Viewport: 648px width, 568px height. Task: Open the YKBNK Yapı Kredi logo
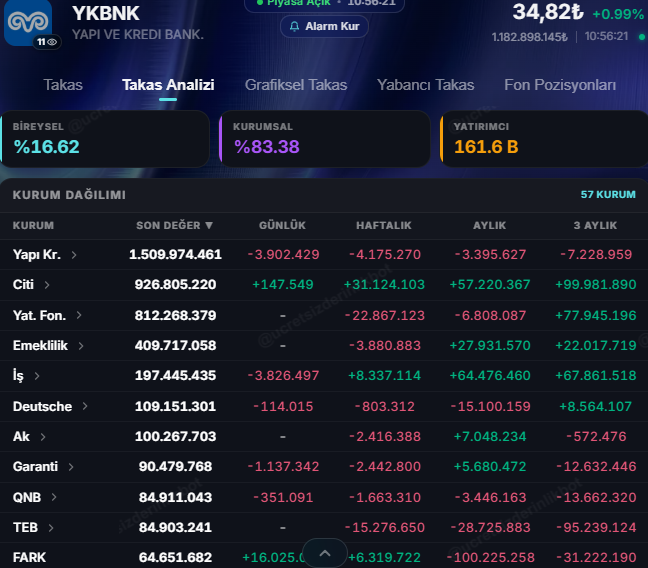pyautogui.click(x=28, y=22)
